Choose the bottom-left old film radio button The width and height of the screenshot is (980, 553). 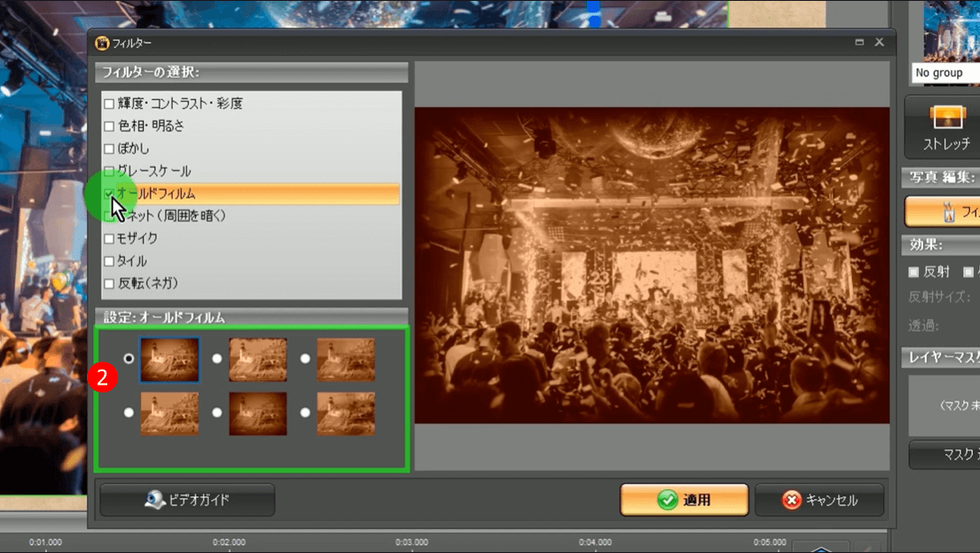tap(129, 413)
